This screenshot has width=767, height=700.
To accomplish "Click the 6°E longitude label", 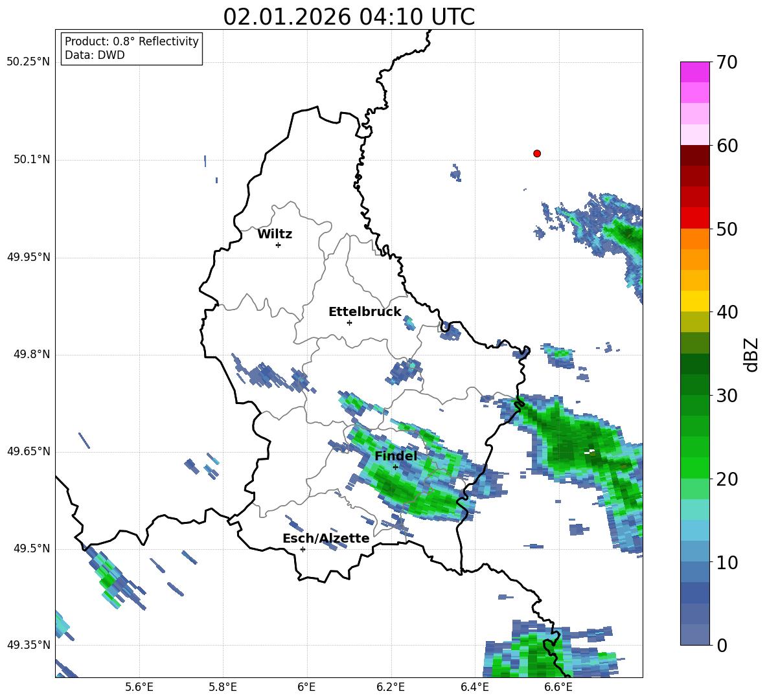I will click(306, 687).
